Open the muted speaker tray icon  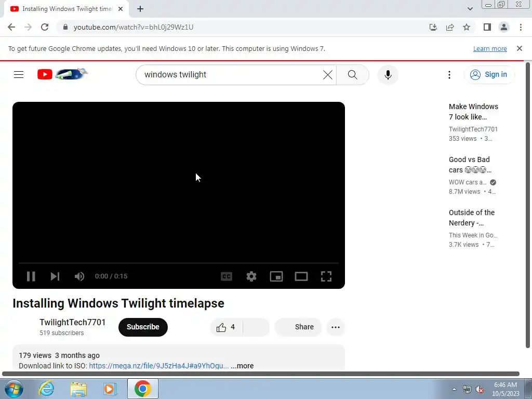(480, 389)
